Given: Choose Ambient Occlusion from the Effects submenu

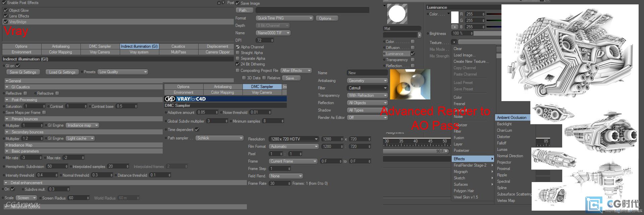Looking at the screenshot, I should tap(512, 118).
